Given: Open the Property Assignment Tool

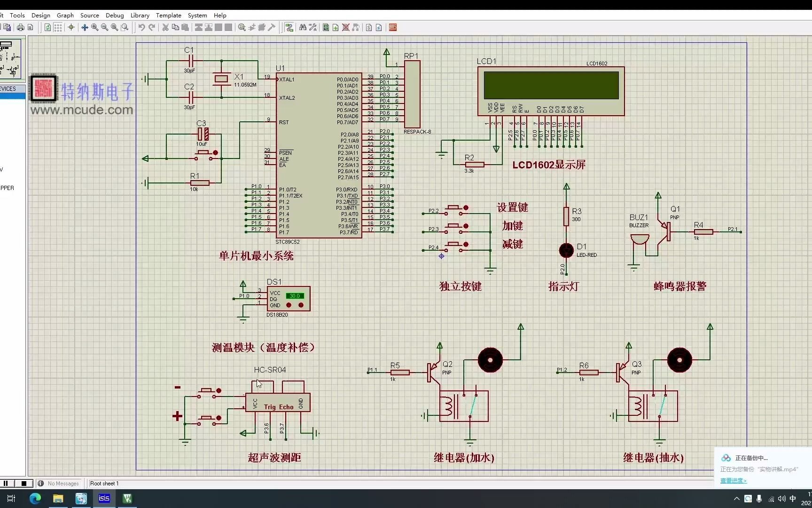Looking at the screenshot, I should (312, 27).
